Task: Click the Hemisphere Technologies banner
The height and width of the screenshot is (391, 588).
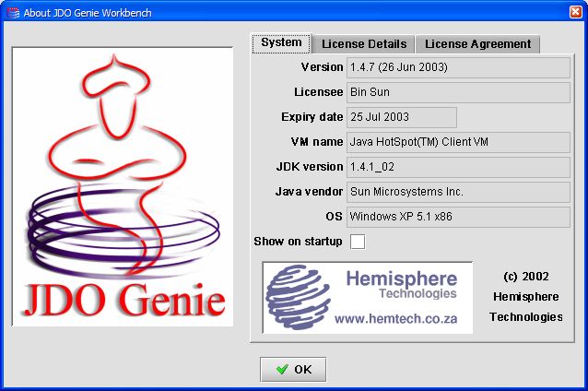Action: pos(368,298)
